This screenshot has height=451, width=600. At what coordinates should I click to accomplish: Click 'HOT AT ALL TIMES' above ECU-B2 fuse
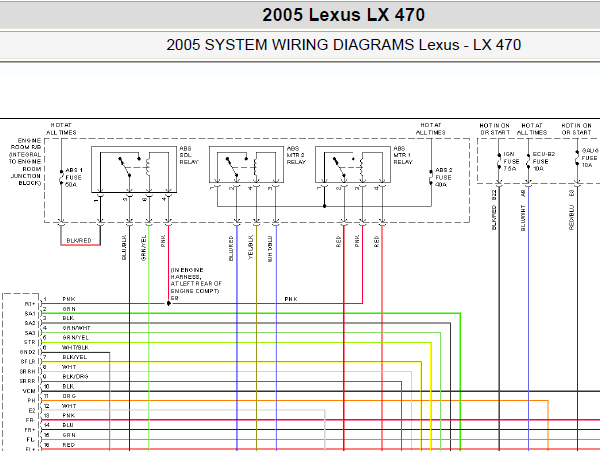(532, 129)
